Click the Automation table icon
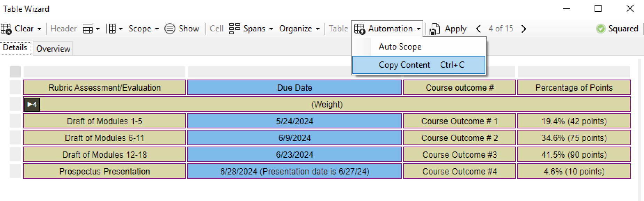Screen dimensions: 644x201 [x=360, y=29]
